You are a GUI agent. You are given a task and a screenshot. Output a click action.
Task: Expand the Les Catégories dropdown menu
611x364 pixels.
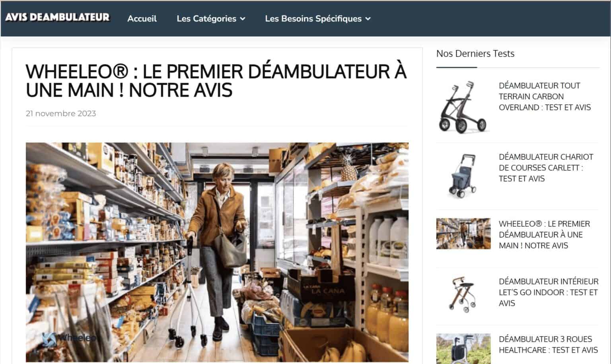211,19
